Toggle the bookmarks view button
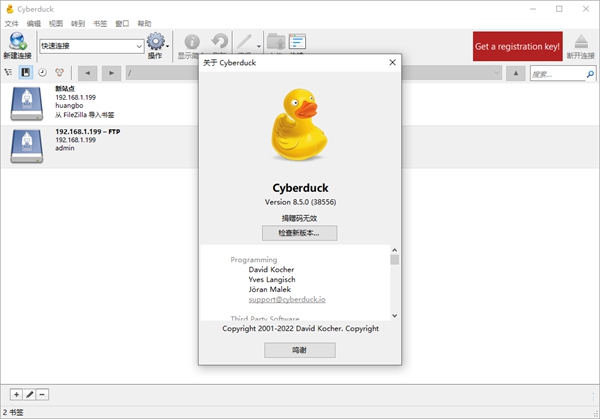Image resolution: width=600 pixels, height=419 pixels. tap(26, 73)
